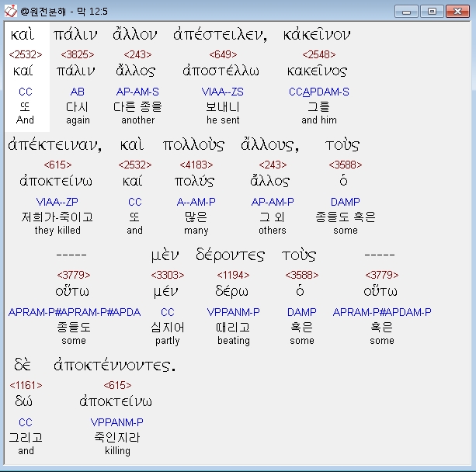Screen dimensions: 476x472
Task: Click the English gloss 'another'
Action: click(x=137, y=120)
